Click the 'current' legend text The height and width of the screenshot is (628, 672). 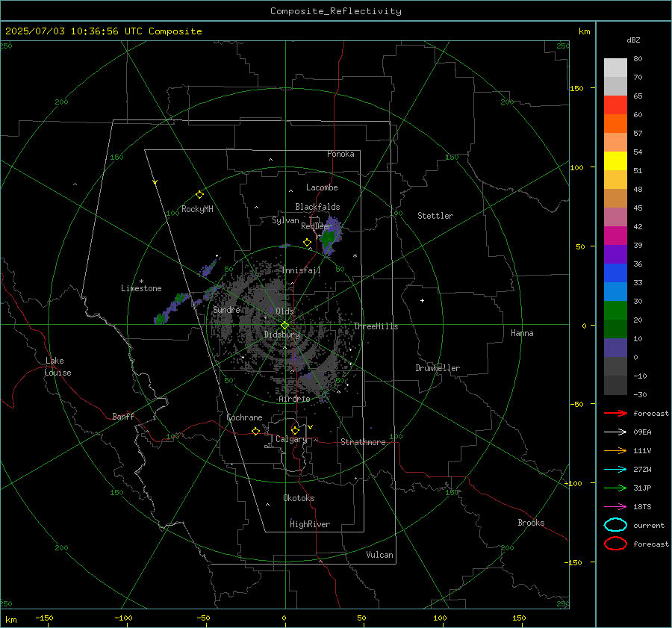pos(649,525)
